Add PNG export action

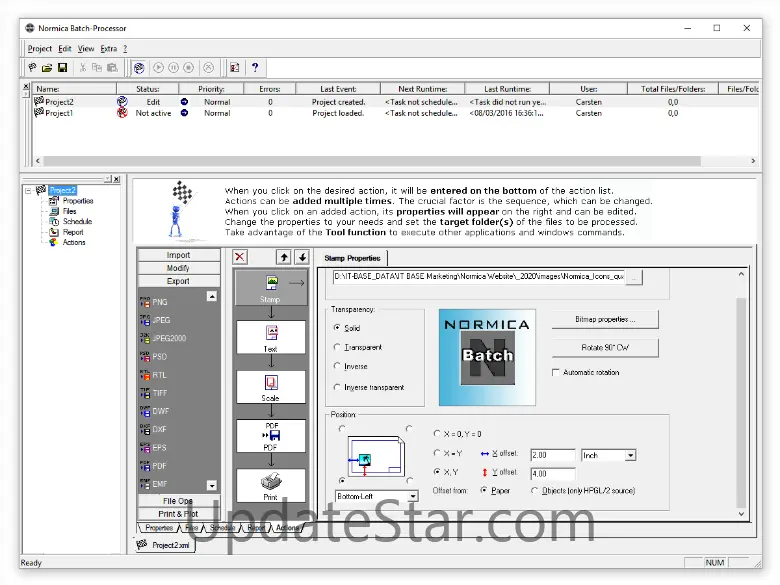154,302
